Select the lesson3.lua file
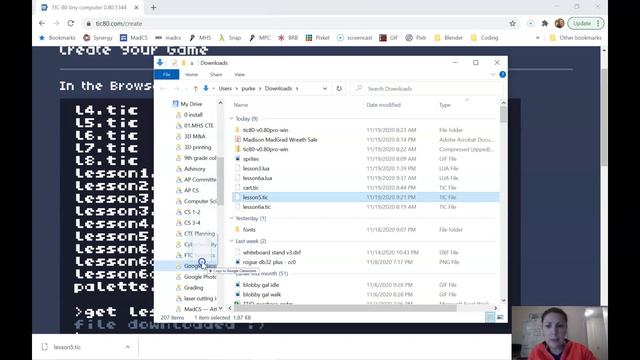The height and width of the screenshot is (360, 640). (x=365, y=169)
